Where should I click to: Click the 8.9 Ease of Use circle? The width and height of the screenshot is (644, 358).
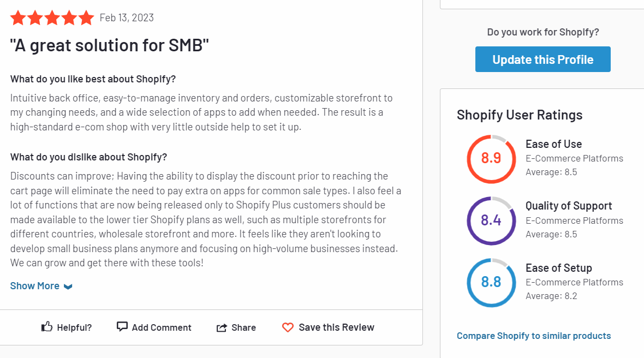pyautogui.click(x=491, y=159)
